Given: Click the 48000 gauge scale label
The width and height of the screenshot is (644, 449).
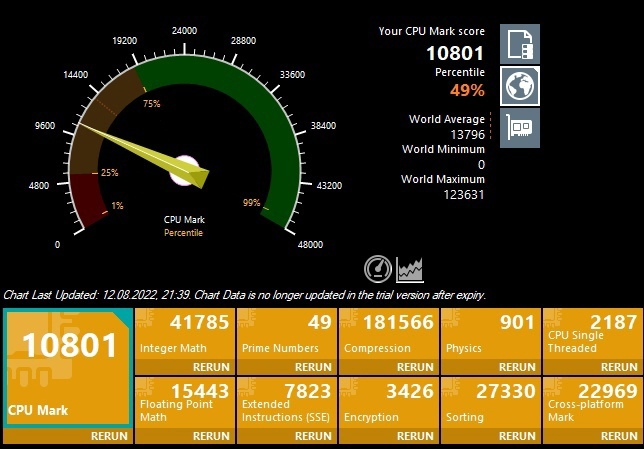Looking at the screenshot, I should 310,245.
